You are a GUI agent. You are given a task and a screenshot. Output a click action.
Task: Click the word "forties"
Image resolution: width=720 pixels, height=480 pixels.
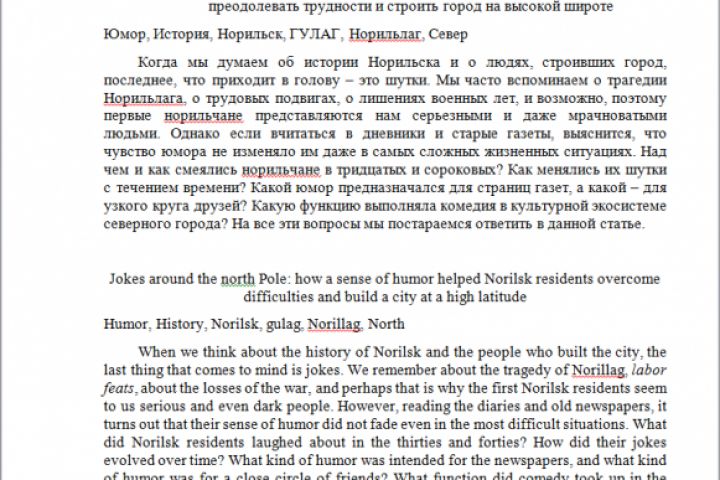coord(499,442)
